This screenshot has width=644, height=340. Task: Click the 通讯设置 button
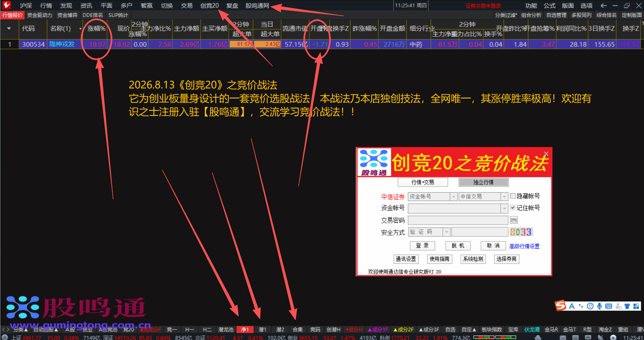[406, 259]
